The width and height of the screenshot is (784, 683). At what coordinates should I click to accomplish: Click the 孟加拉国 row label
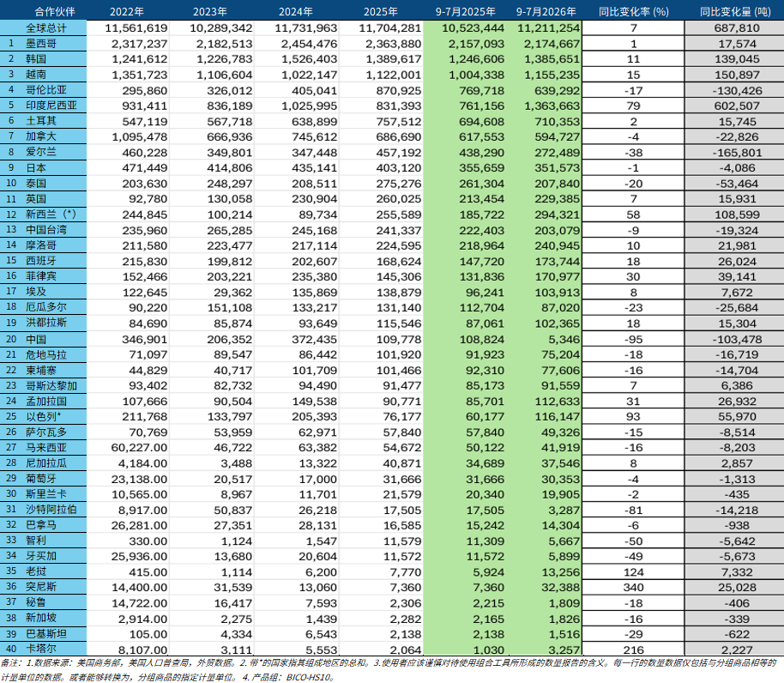[x=46, y=401]
